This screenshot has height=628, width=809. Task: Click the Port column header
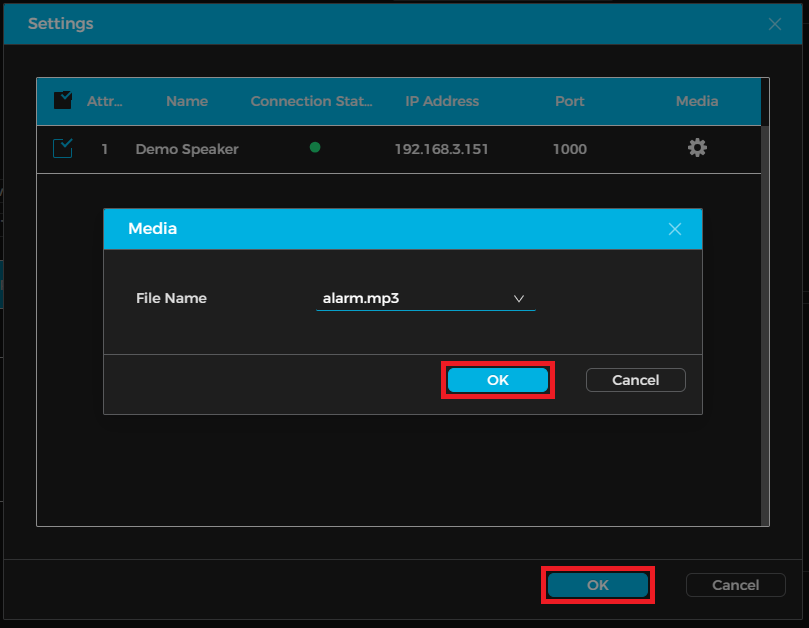tap(569, 101)
